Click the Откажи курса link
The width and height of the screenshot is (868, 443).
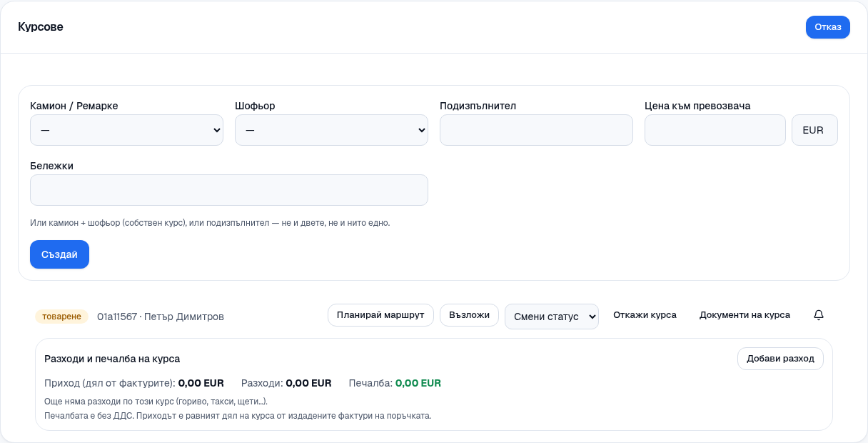(645, 315)
